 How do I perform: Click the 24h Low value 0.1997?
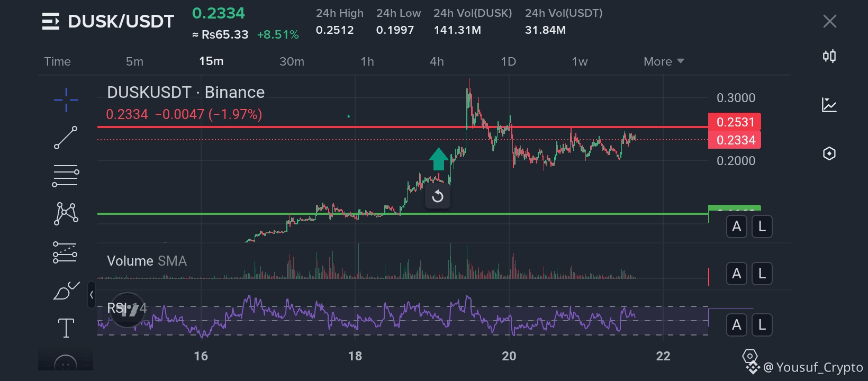(x=395, y=30)
